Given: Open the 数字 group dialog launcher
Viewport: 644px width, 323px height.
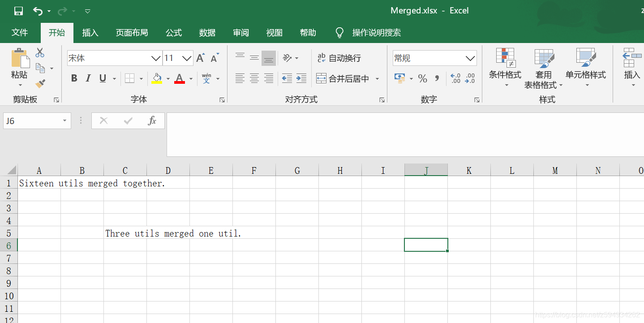Looking at the screenshot, I should pos(477,100).
